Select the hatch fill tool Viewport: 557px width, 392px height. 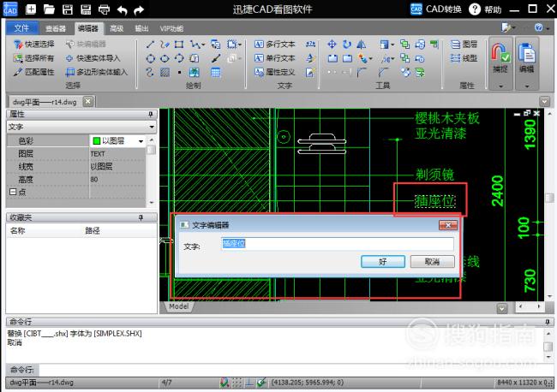(165, 73)
